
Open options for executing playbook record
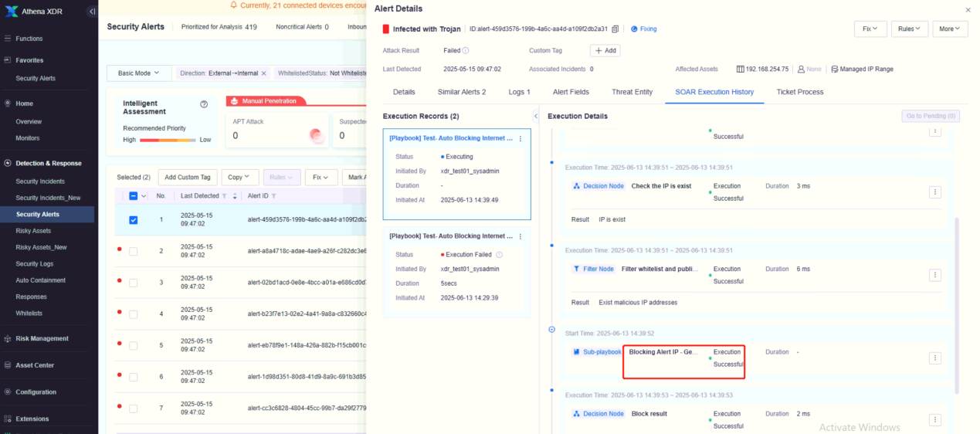pos(520,139)
